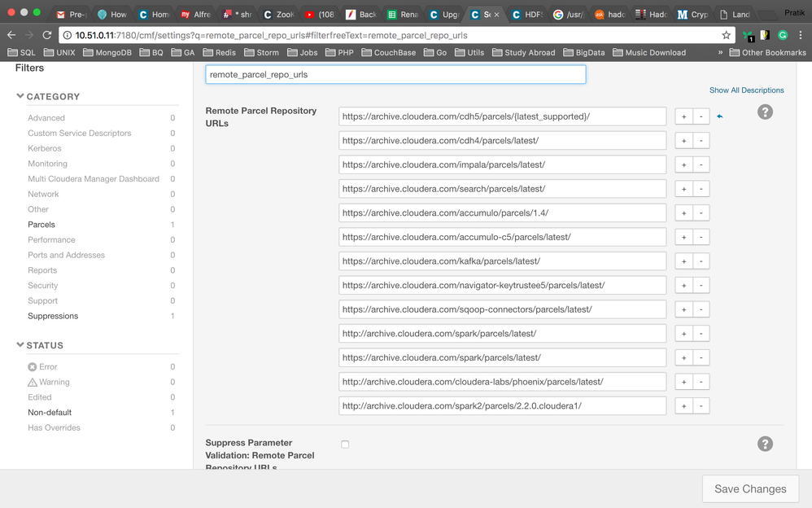The height and width of the screenshot is (508, 812).
Task: Open help icon for Remote Parcel Repository URLs
Action: [765, 112]
